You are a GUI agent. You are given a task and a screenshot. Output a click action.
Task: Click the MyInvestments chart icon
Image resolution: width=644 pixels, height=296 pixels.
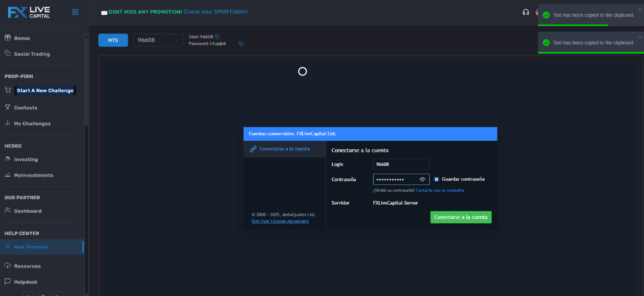(8, 175)
